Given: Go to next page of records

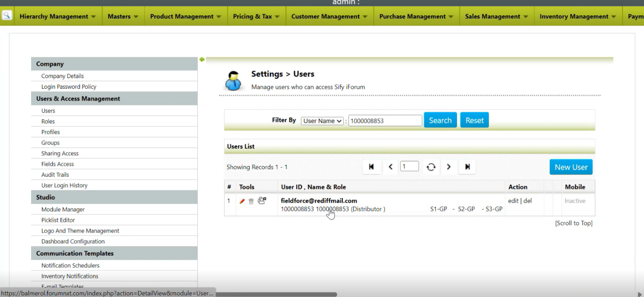Looking at the screenshot, I should coord(448,167).
